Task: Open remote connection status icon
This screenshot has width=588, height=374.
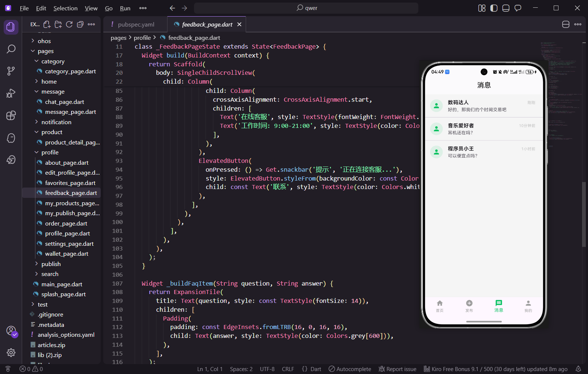Action: coord(8,369)
